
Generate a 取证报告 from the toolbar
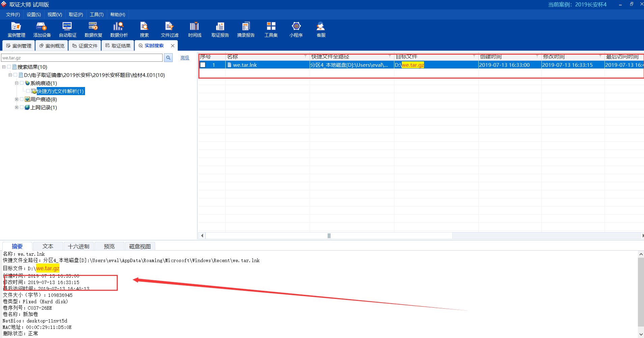pos(220,29)
